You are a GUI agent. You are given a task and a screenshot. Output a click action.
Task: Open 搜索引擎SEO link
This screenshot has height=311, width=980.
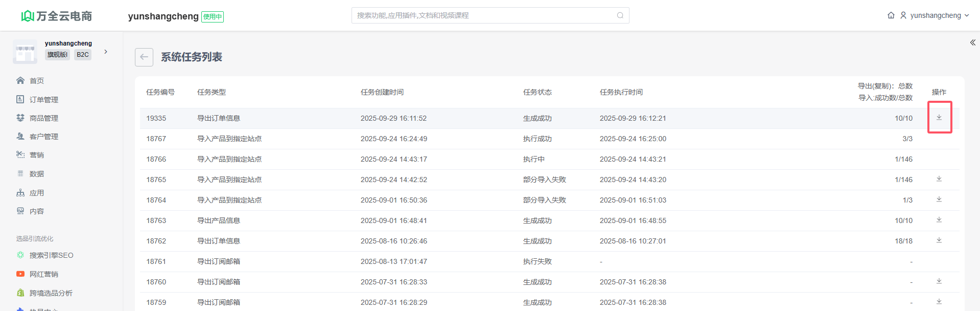51,255
